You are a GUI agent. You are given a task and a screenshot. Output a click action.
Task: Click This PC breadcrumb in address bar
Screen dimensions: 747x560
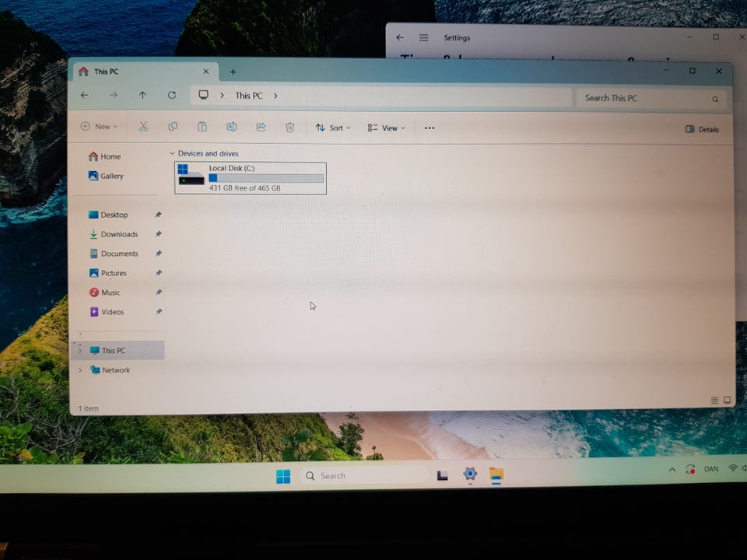coord(249,96)
